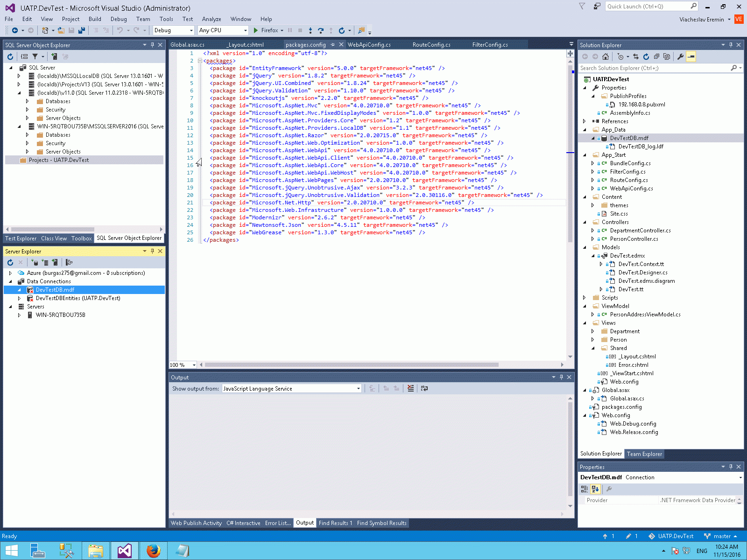Refresh the SQL Server Object Explorer
This screenshot has height=560, width=747.
10,56
